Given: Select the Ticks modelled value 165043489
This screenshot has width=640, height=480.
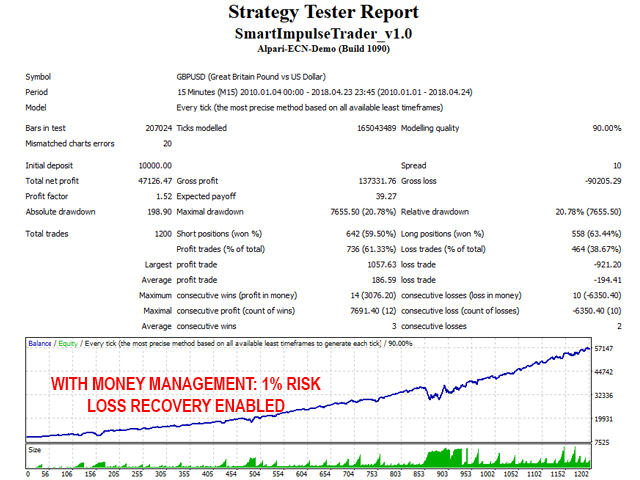Looking at the screenshot, I should click(x=376, y=128).
